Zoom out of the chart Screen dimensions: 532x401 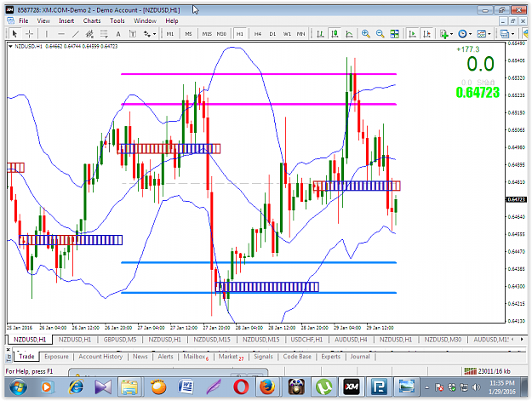coord(380,33)
